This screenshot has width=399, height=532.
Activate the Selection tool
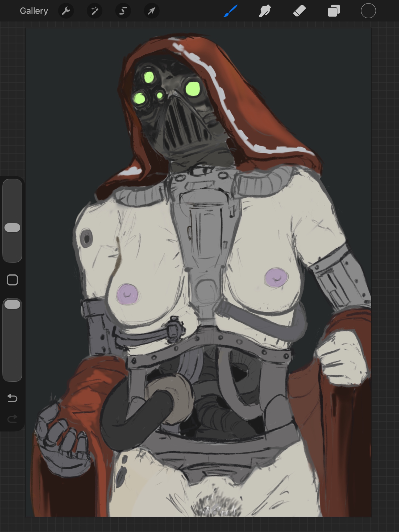[x=123, y=11]
